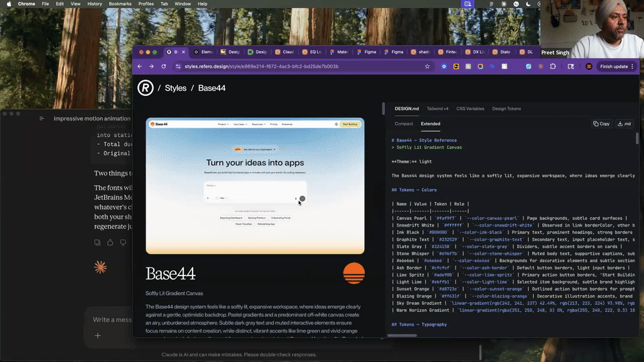
Task: Switch to Extended view
Action: [431, 123]
